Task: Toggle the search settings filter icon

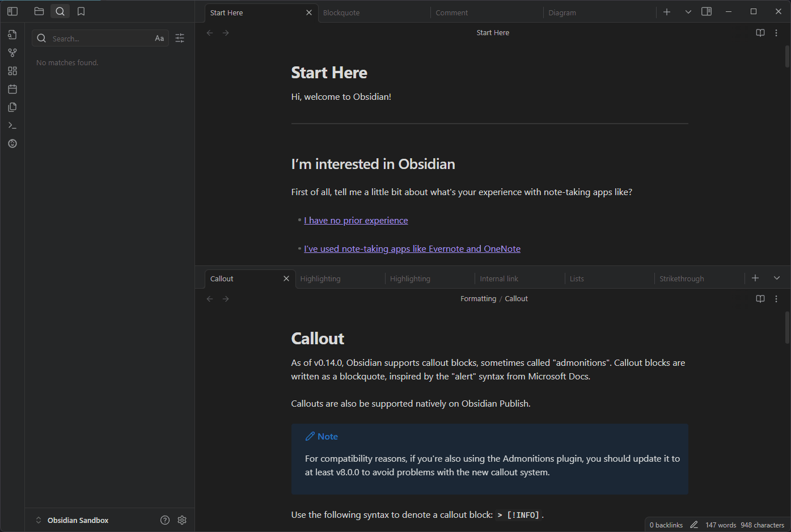Action: coord(180,38)
